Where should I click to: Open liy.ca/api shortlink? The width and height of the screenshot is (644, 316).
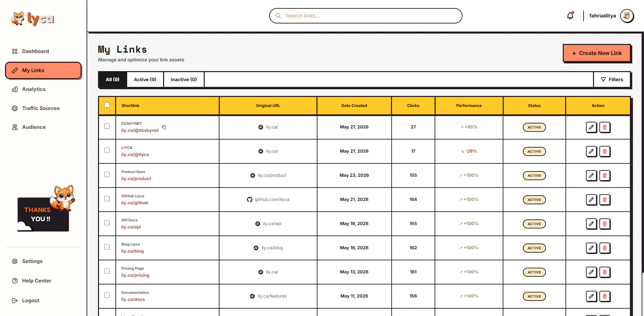(131, 227)
